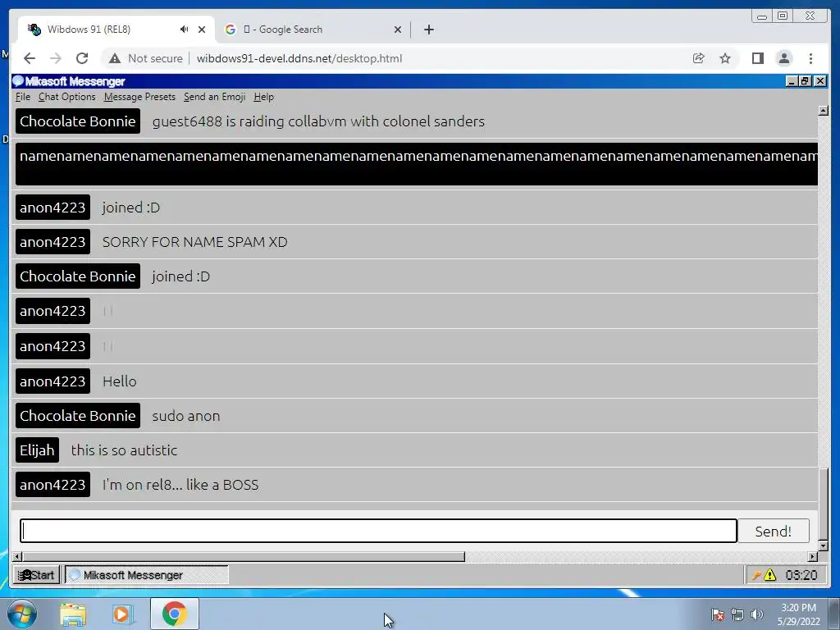Close the Google Search tab
Viewport: 840px width, 630px height.
point(398,30)
